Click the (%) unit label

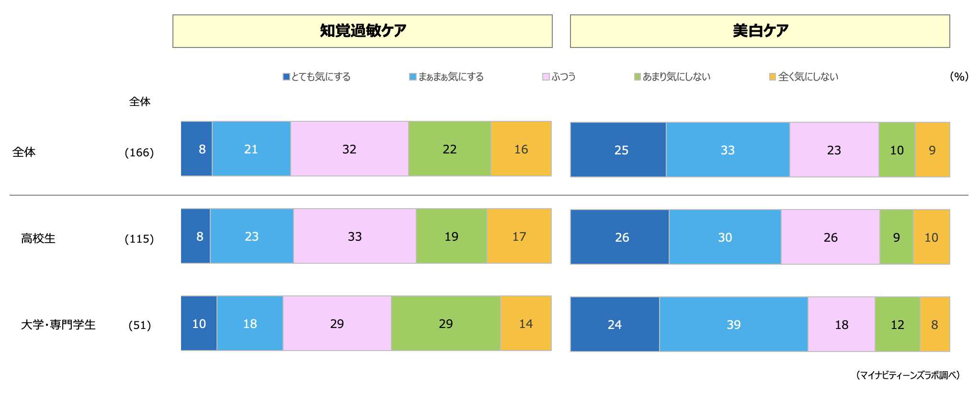coord(959,77)
